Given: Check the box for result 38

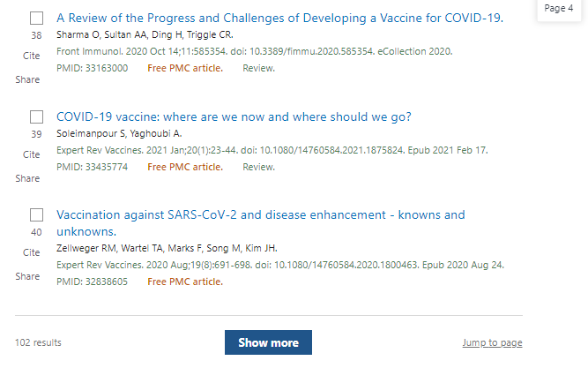Looking at the screenshot, I should (36, 18).
